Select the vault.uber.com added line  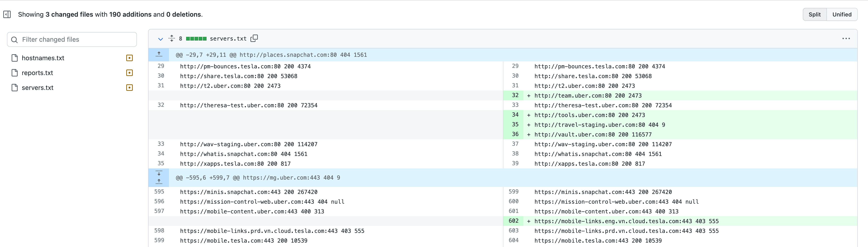(593, 135)
